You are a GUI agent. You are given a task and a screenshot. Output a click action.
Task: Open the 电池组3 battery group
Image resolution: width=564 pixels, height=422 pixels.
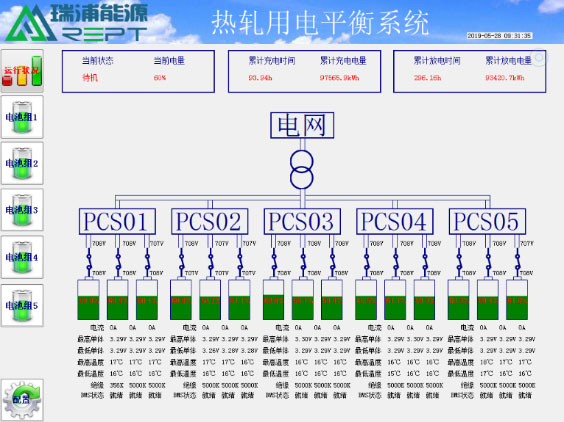pos(22,210)
